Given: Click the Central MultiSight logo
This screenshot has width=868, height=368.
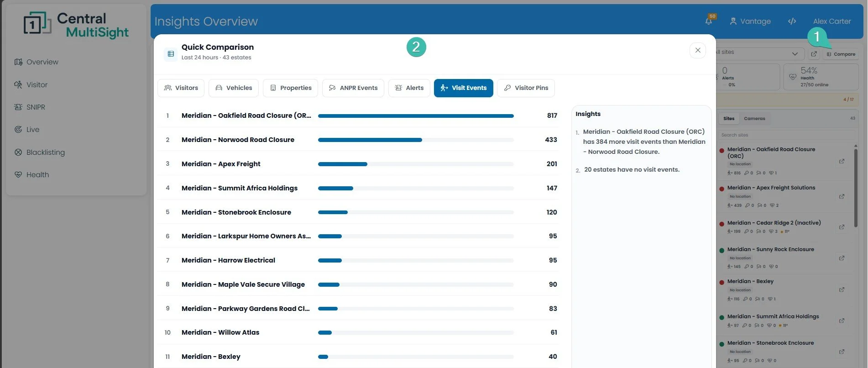Looking at the screenshot, I should (76, 25).
